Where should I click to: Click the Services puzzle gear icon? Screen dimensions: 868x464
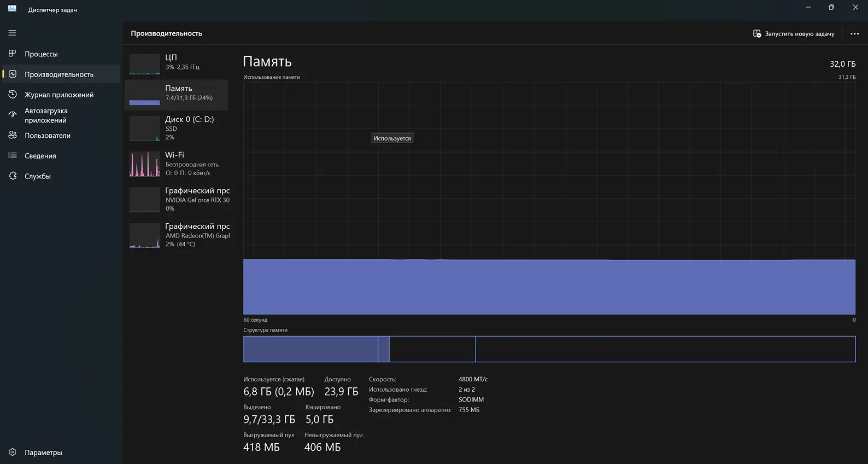coord(13,176)
